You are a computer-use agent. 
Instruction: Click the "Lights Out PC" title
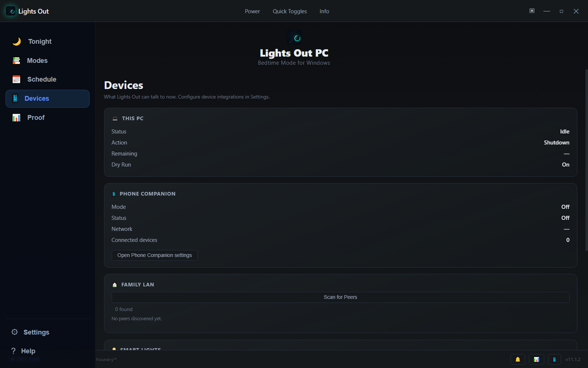(x=294, y=53)
